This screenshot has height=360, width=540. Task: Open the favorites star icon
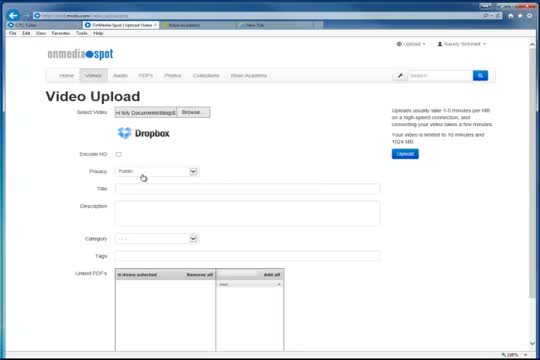[520, 16]
